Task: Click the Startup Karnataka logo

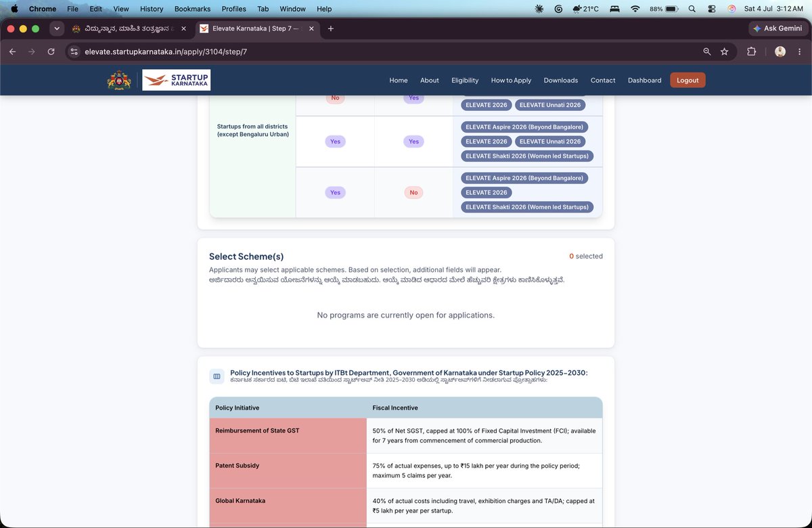Action: pyautogui.click(x=177, y=80)
